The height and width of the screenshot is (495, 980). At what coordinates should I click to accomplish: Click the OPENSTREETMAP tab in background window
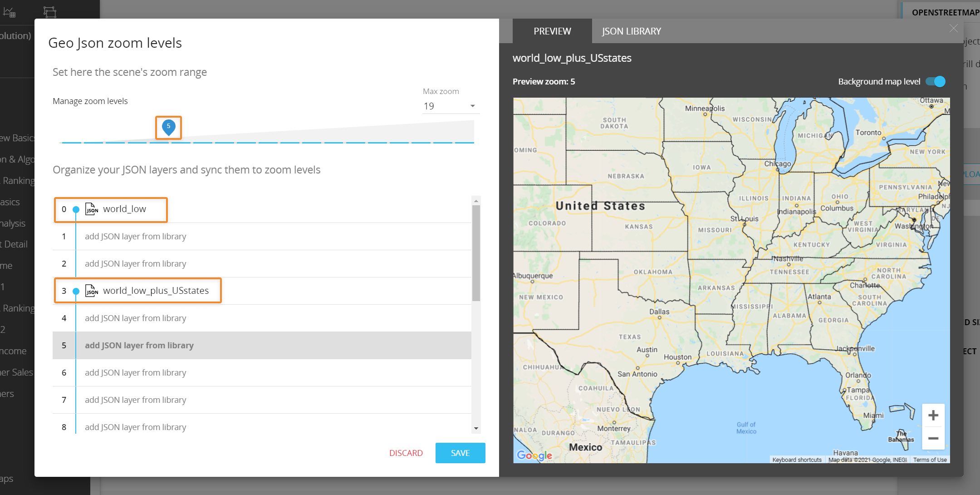945,12
